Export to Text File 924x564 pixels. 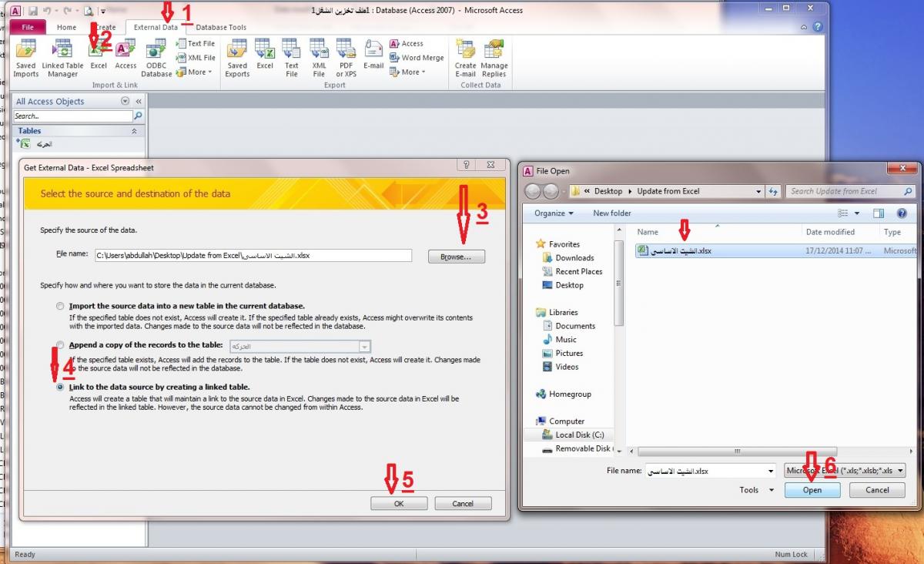coord(291,59)
